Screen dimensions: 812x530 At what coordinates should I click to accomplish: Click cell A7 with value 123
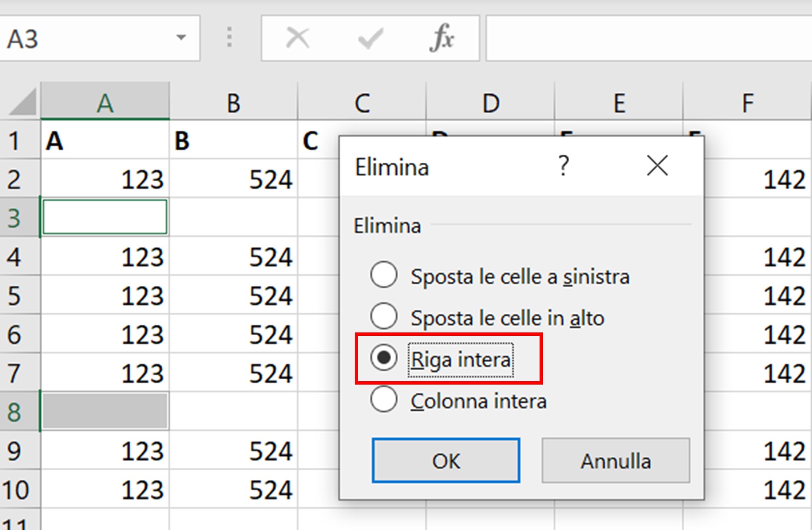105,372
